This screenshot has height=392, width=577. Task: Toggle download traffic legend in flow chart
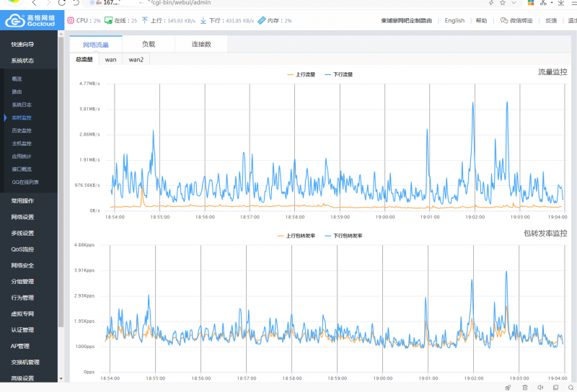(x=338, y=74)
